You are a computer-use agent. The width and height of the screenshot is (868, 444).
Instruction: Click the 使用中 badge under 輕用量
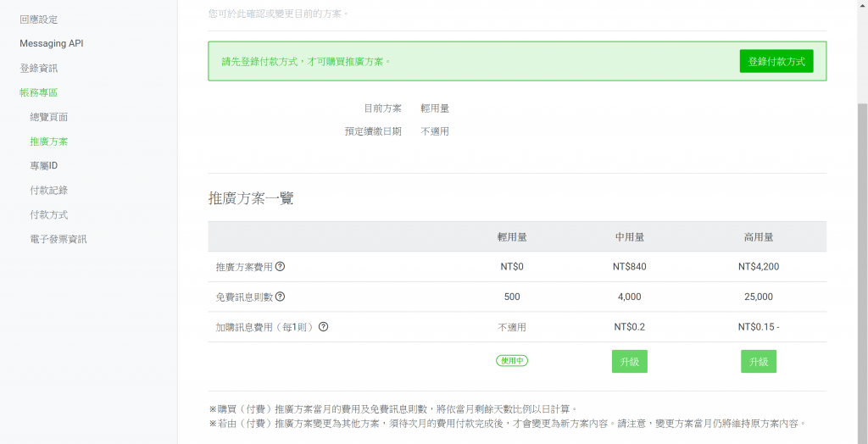(x=512, y=360)
